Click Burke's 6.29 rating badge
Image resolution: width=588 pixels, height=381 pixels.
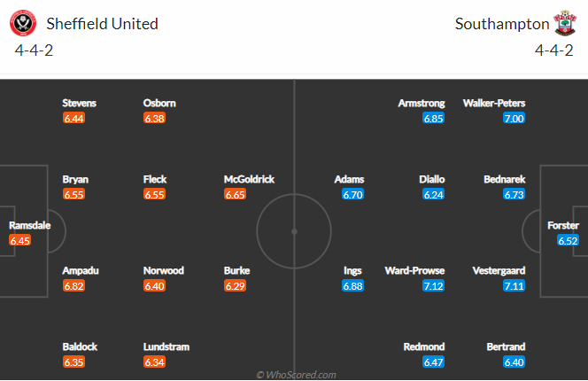pyautogui.click(x=236, y=286)
